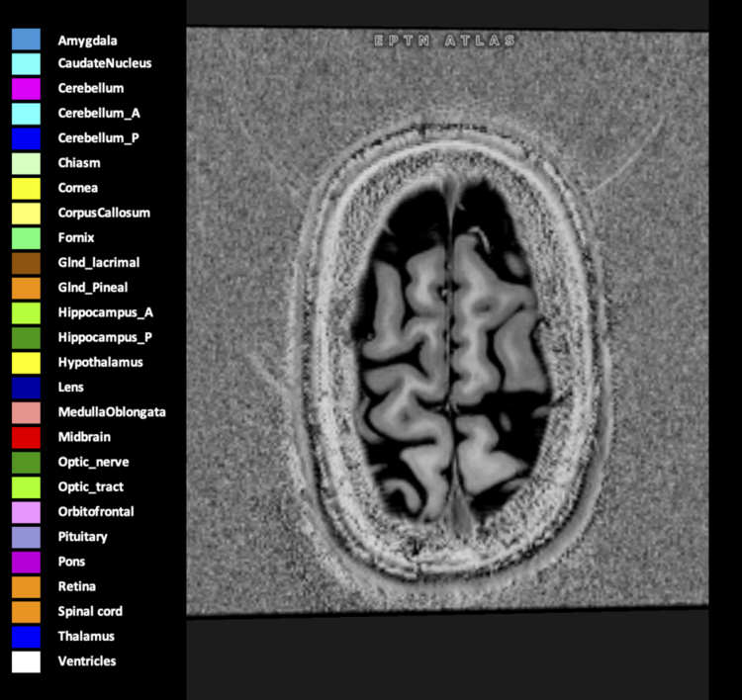Click the Glnd_Pineal orange swatch

(26, 288)
